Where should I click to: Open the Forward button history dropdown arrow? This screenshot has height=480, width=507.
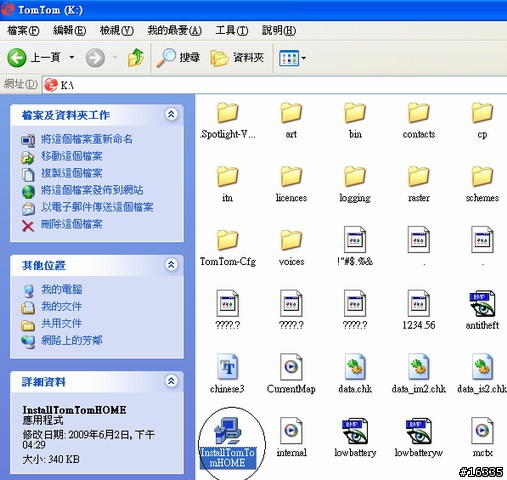[x=115, y=58]
